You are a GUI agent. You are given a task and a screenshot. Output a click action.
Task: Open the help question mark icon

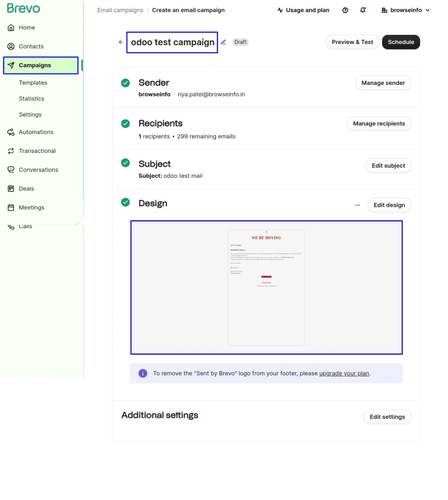345,10
